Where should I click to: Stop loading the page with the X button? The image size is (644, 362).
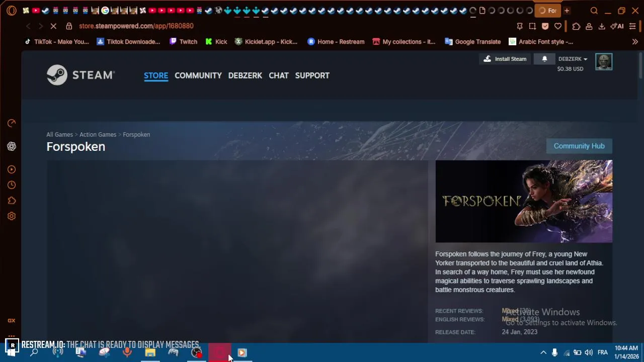[x=53, y=26]
